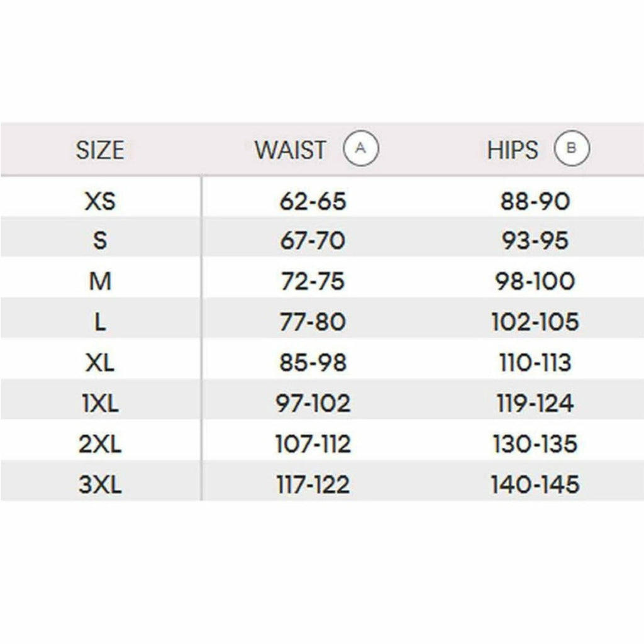
Task: Select the WAIST column header
Action: pos(291,150)
